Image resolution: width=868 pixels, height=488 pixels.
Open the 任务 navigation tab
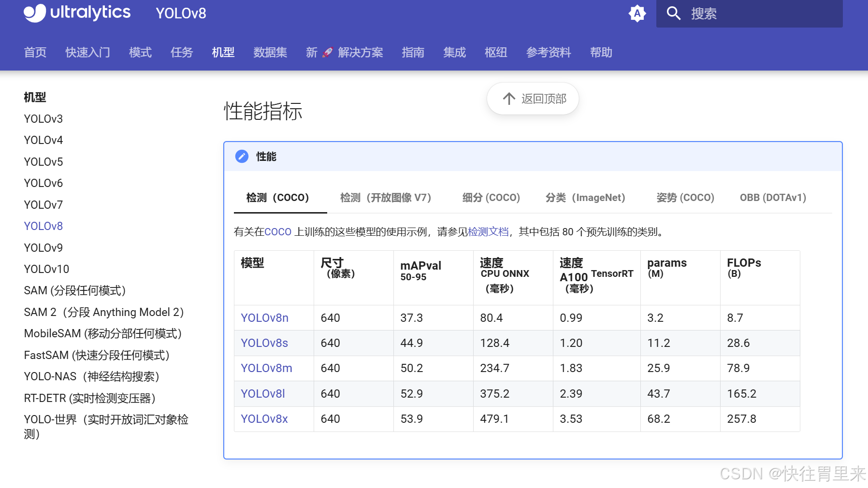(x=182, y=52)
